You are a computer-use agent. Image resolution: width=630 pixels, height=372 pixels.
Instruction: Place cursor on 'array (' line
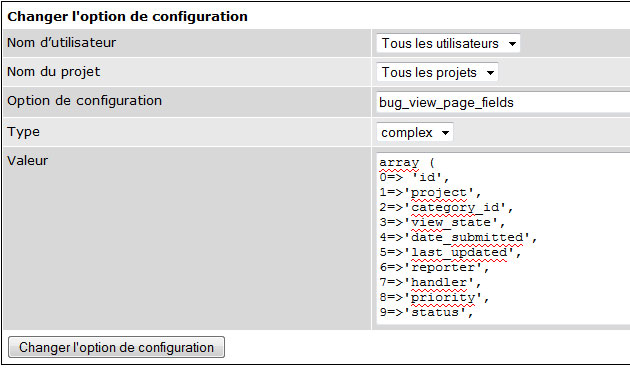pyautogui.click(x=407, y=162)
